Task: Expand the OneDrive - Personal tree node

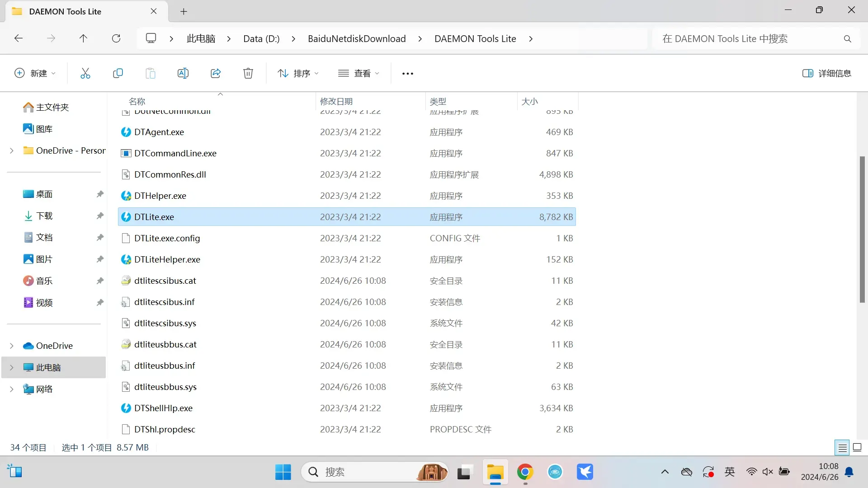Action: tap(12, 150)
